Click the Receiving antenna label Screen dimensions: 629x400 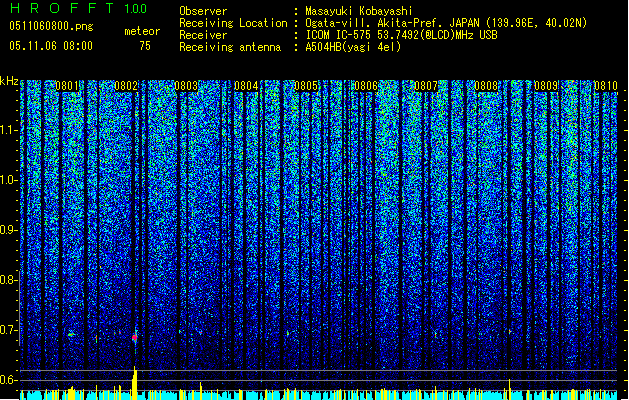coord(230,47)
